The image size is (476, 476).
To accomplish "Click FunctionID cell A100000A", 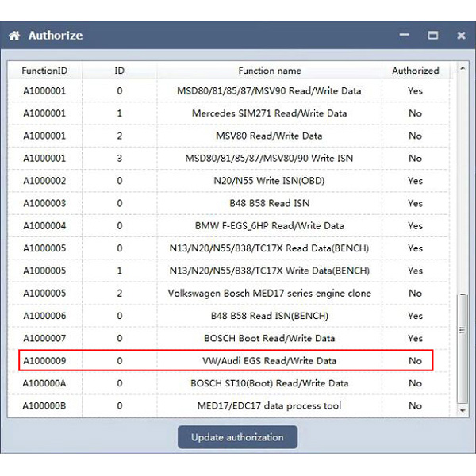I will tap(44, 383).
